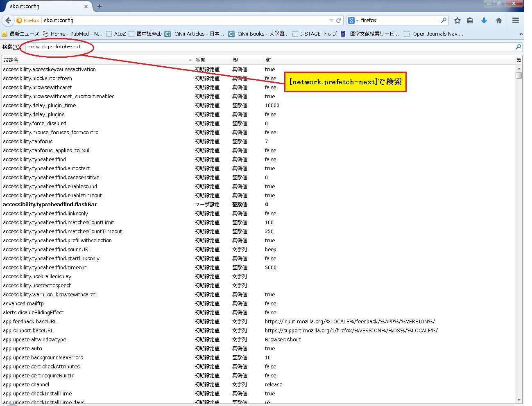Show bookmarks list icon
532x406 pixels.
[470, 20]
